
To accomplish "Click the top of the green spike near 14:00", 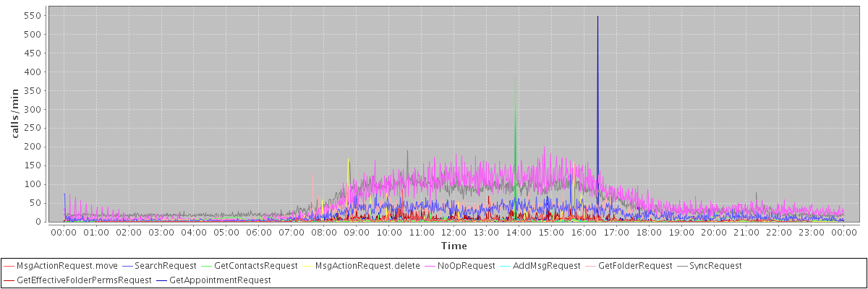I will pyautogui.click(x=515, y=77).
